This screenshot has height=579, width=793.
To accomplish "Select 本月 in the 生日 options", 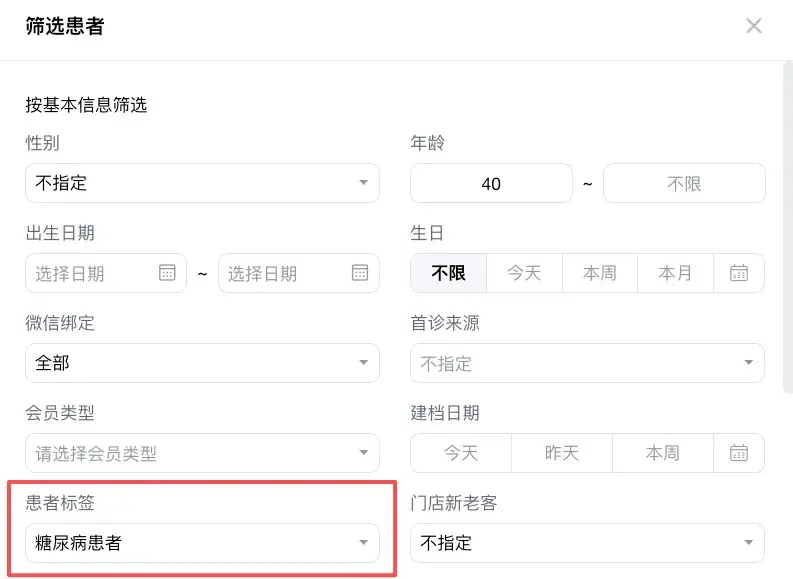I will [x=675, y=273].
